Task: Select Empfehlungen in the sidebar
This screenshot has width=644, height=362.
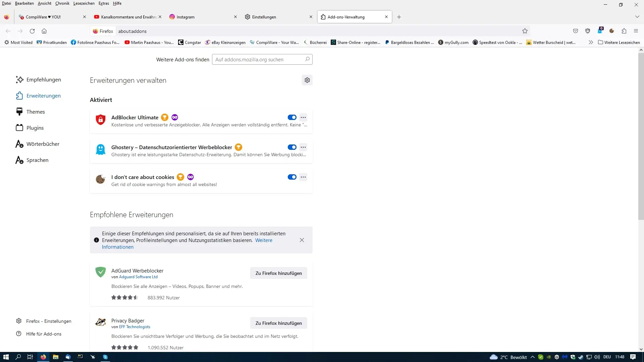Action: [39, 79]
